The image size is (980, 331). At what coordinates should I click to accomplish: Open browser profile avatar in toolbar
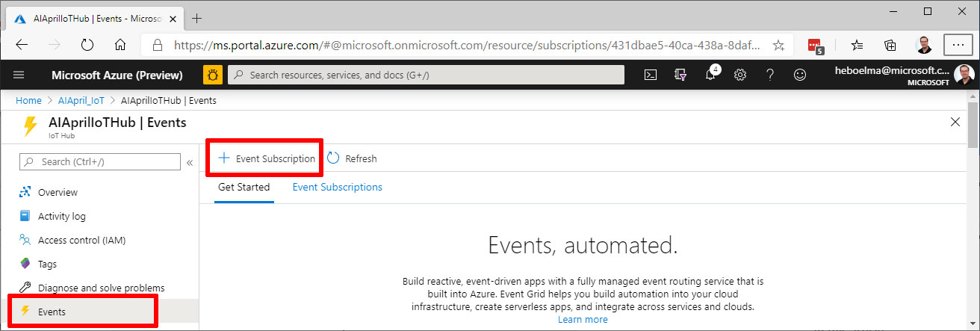click(x=924, y=45)
